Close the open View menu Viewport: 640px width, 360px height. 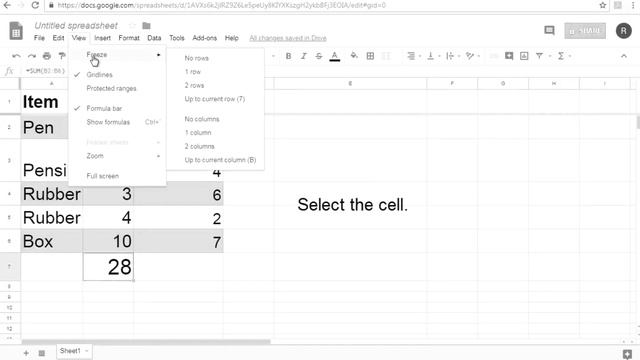click(x=79, y=38)
